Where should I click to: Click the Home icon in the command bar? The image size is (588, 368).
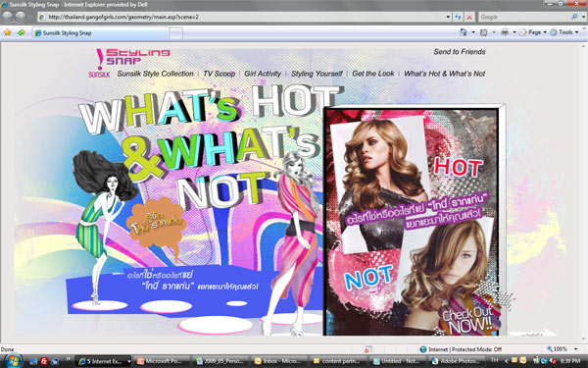[x=464, y=32]
